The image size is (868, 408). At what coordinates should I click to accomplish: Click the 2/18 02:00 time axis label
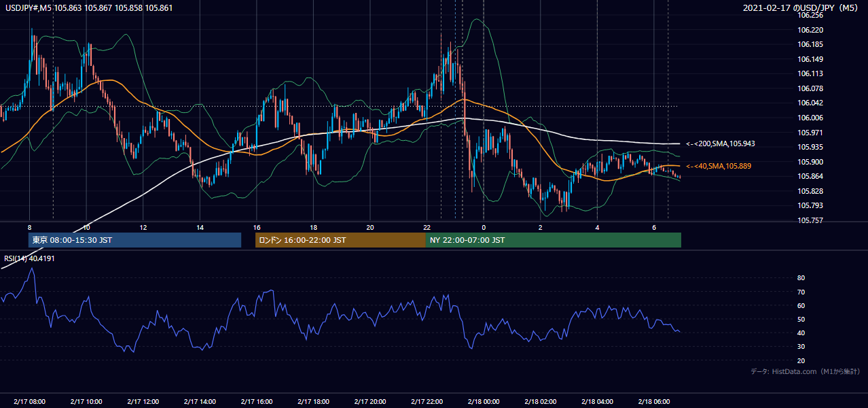[540, 401]
